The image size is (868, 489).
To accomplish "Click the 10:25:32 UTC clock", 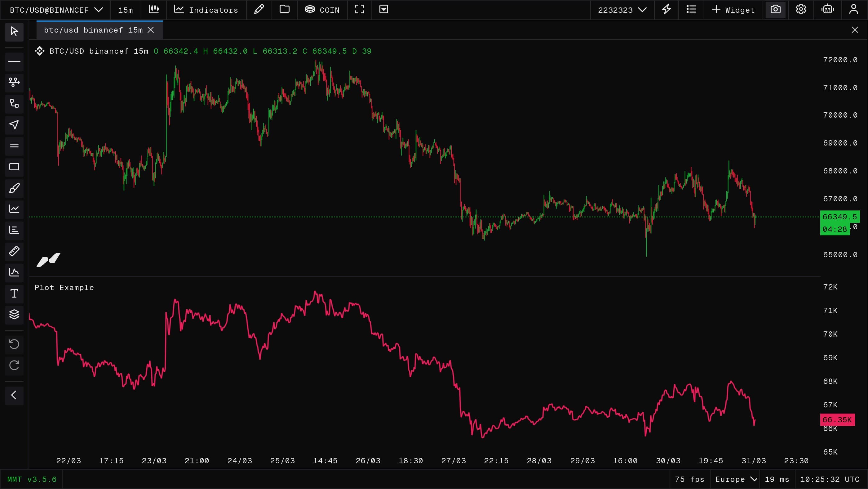I will pos(830,479).
